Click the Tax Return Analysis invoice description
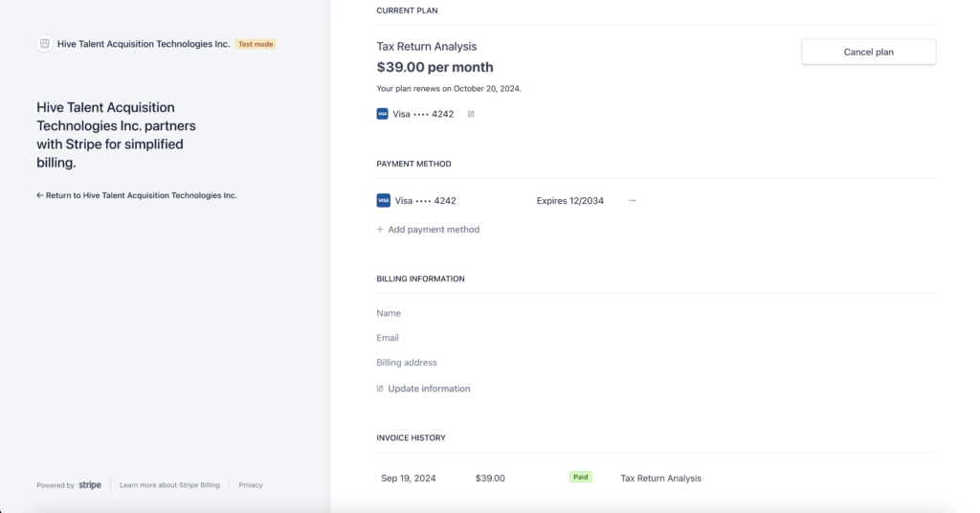 (x=660, y=479)
